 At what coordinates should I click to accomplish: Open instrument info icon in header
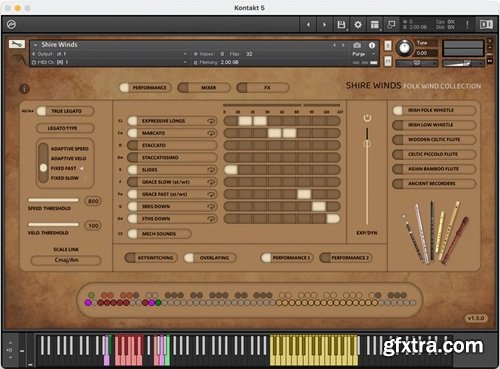pos(372,45)
